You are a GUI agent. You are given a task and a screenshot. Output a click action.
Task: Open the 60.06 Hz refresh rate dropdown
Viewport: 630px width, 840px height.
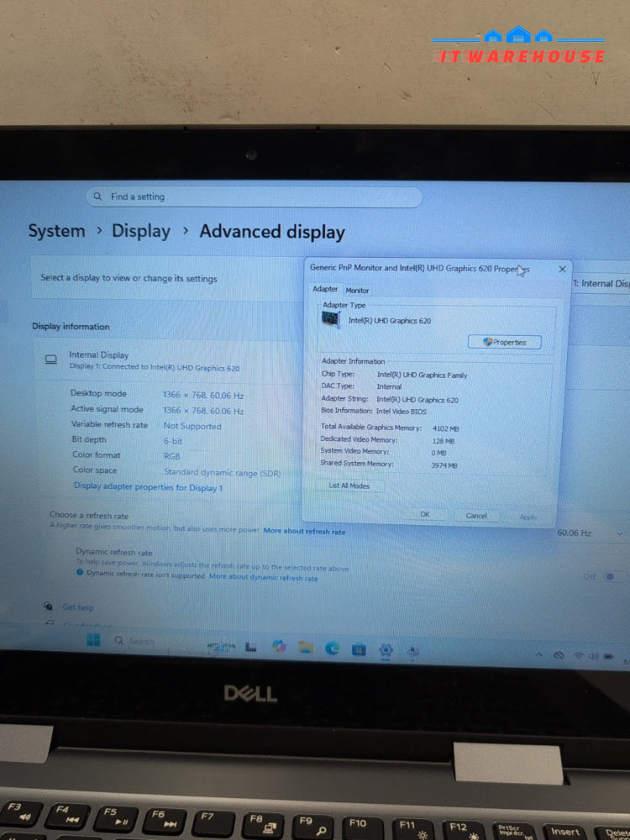[590, 533]
